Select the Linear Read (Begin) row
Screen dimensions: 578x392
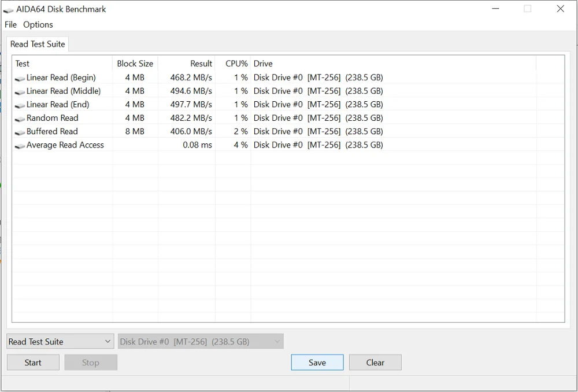[288, 77]
